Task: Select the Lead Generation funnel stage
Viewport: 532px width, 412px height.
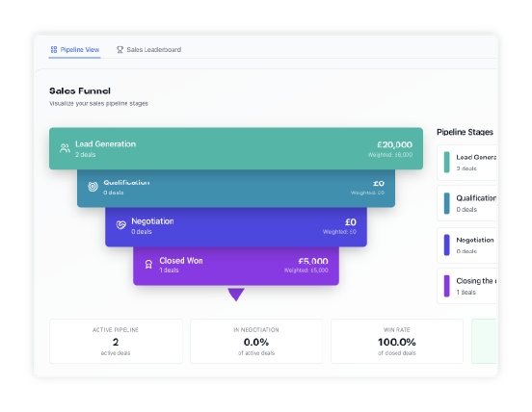Action: 236,148
